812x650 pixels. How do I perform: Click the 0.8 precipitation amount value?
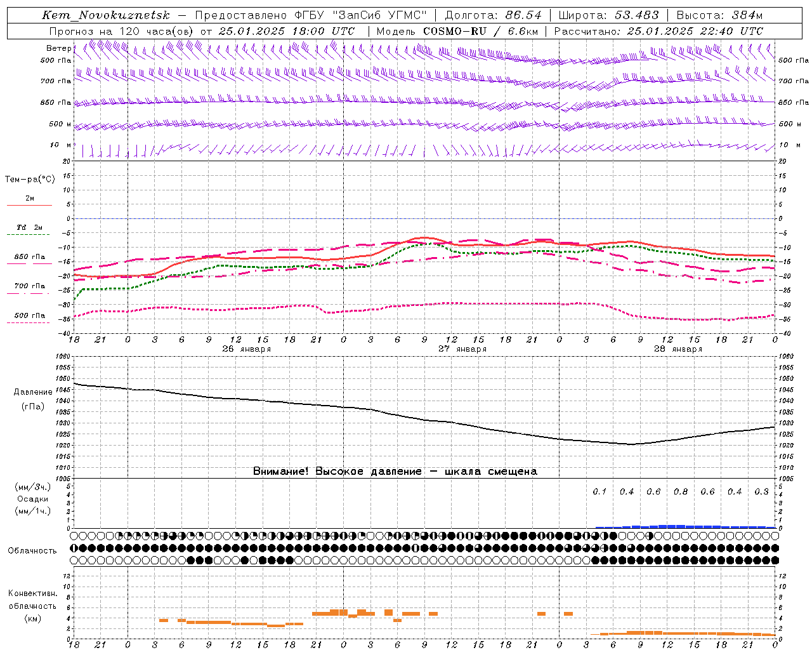681,492
